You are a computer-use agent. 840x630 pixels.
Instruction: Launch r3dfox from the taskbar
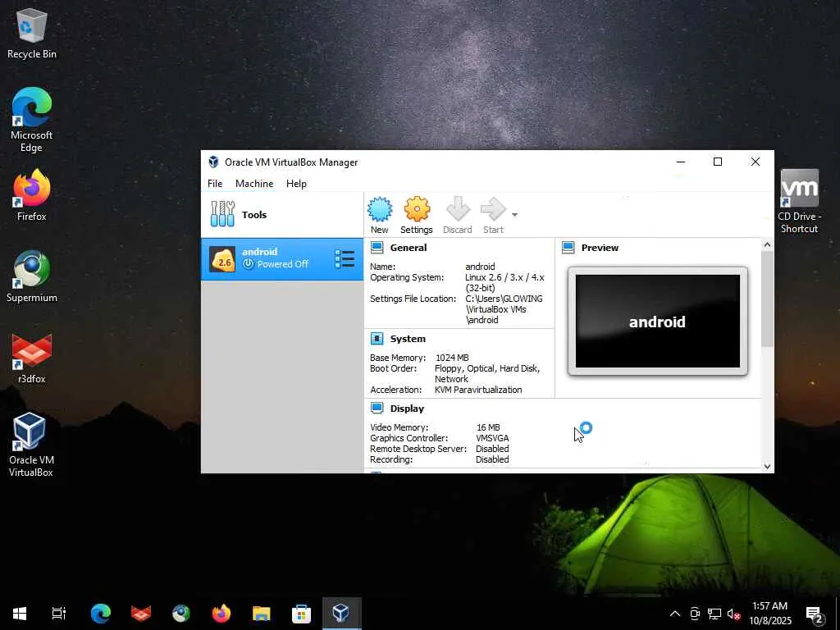pos(141,614)
